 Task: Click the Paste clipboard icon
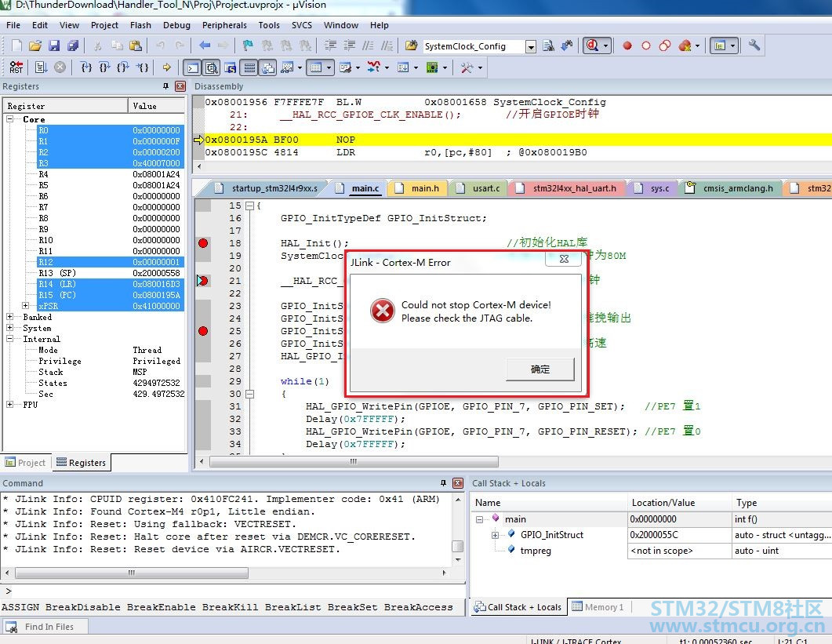(x=136, y=45)
